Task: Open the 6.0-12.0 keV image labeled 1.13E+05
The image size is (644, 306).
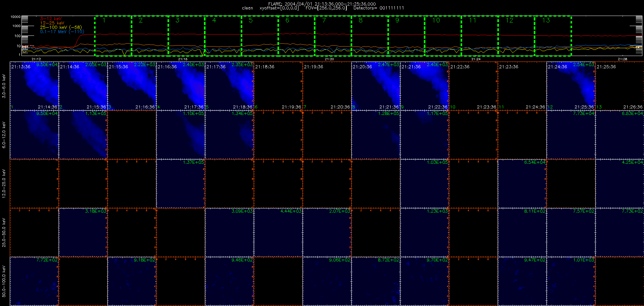Action: pos(83,135)
